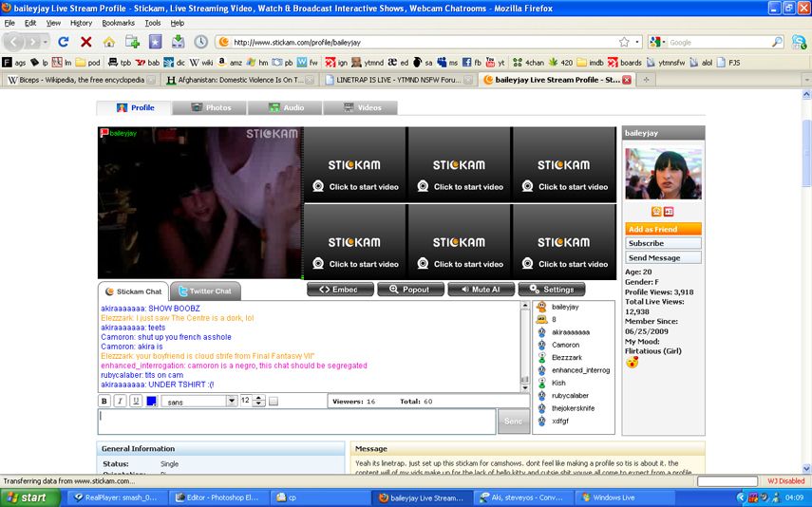Image resolution: width=812 pixels, height=507 pixels.
Task: Open the wiki bookmark in bookmarks toolbar
Action: coord(201,63)
